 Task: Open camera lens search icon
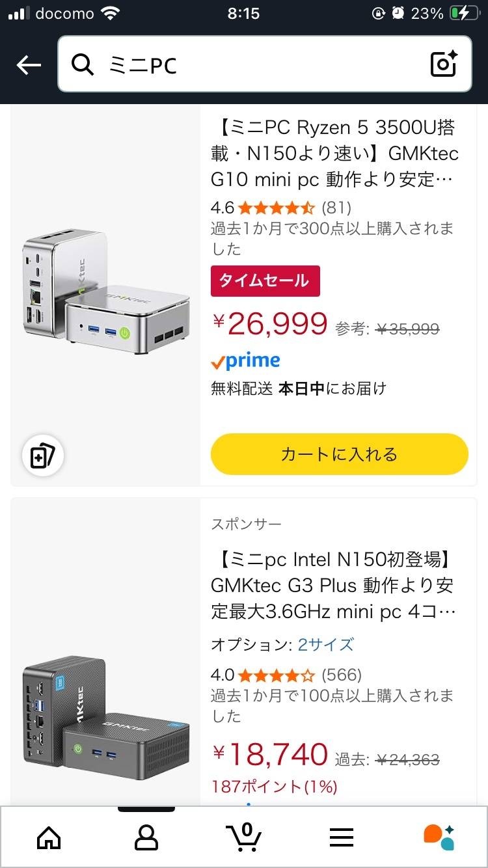[x=444, y=64]
